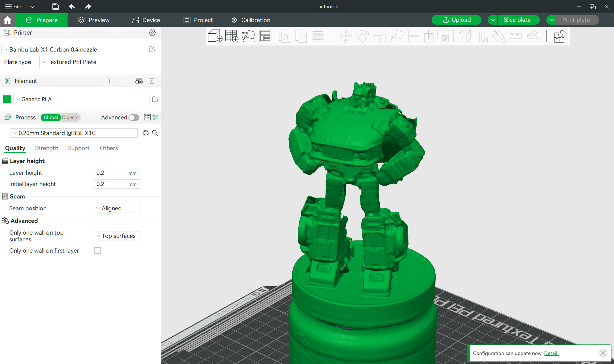Open the Detail link in notification

(551, 353)
